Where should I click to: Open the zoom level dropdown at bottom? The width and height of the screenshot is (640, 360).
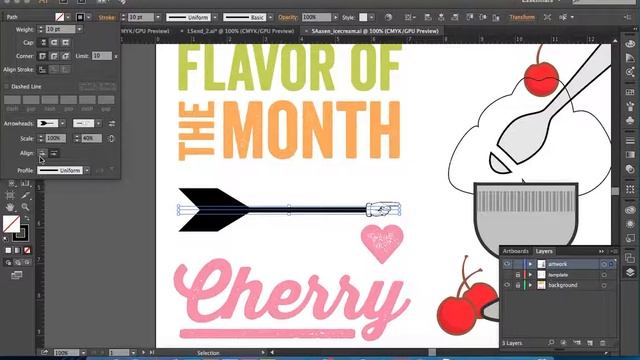[x=83, y=352]
